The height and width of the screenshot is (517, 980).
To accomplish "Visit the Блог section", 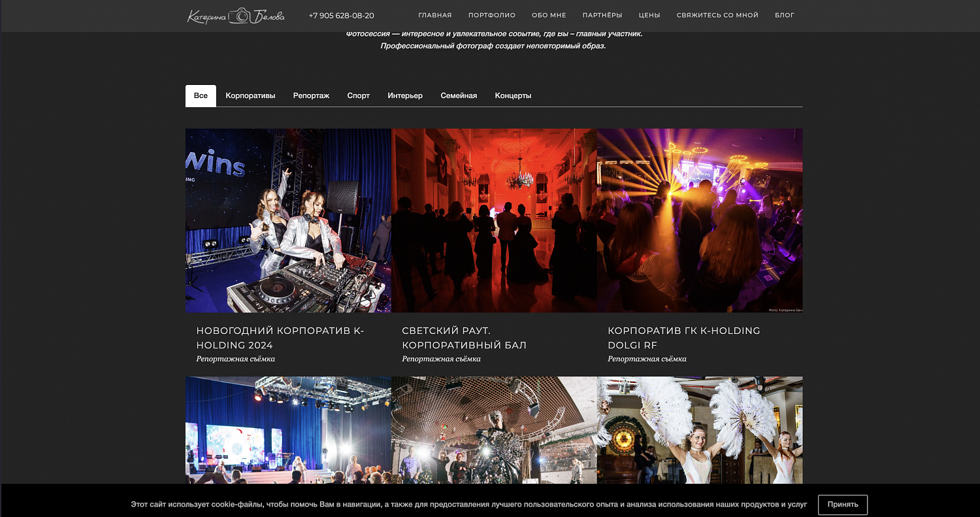I will click(x=784, y=15).
